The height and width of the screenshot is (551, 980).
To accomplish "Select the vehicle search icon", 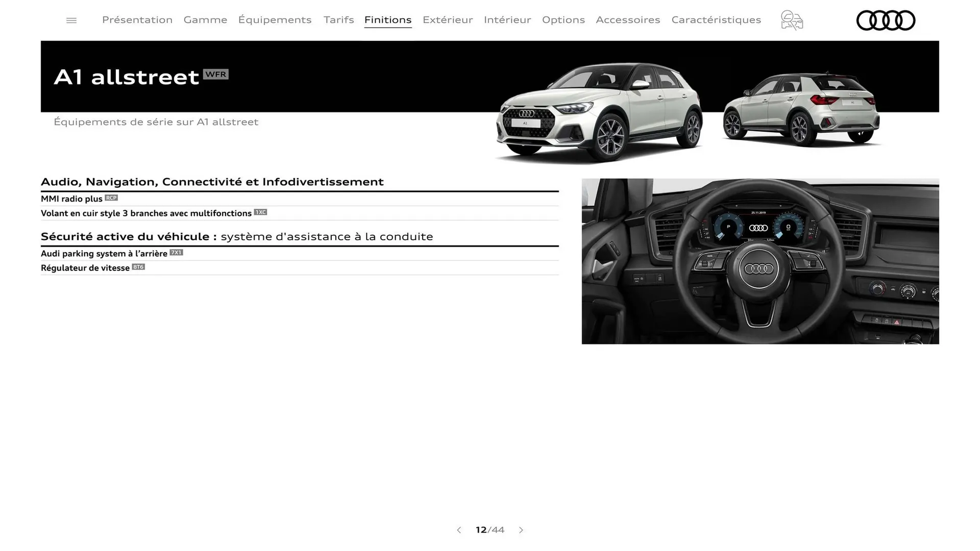I will [791, 20].
